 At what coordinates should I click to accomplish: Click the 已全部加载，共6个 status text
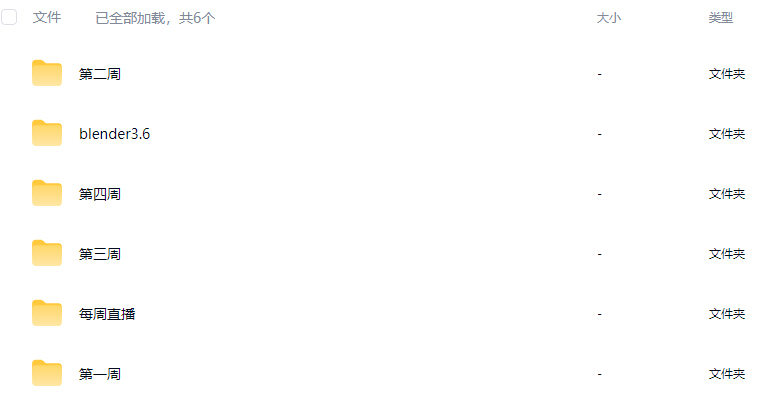[x=155, y=18]
